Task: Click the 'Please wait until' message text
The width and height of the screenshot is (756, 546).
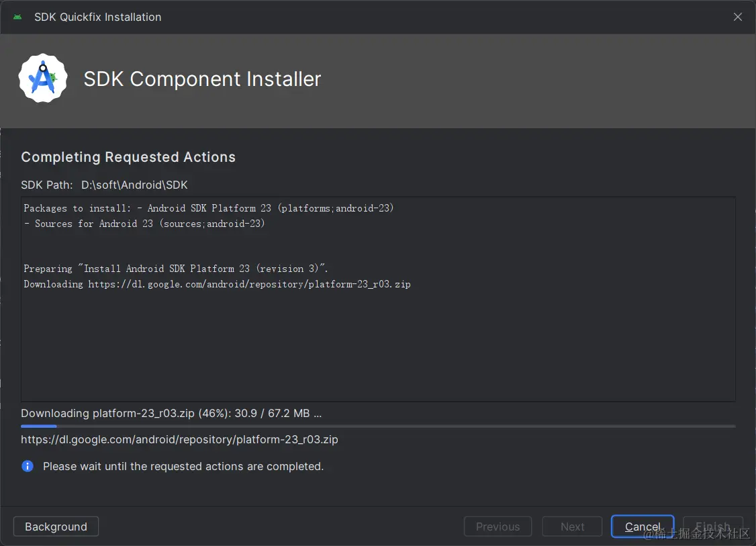Action: click(x=183, y=466)
